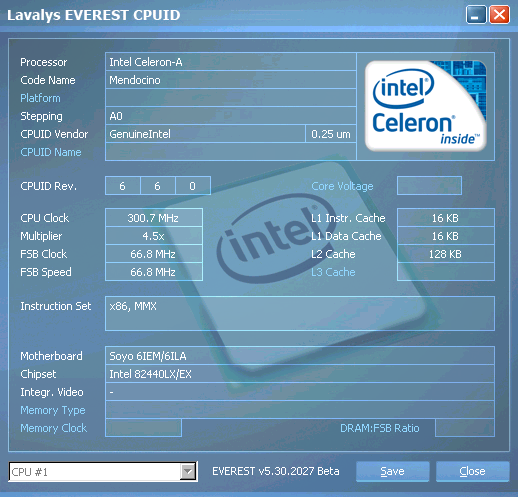The image size is (518, 497).
Task: Click the DRAM:FSB Ratio label
Action: coord(380,428)
